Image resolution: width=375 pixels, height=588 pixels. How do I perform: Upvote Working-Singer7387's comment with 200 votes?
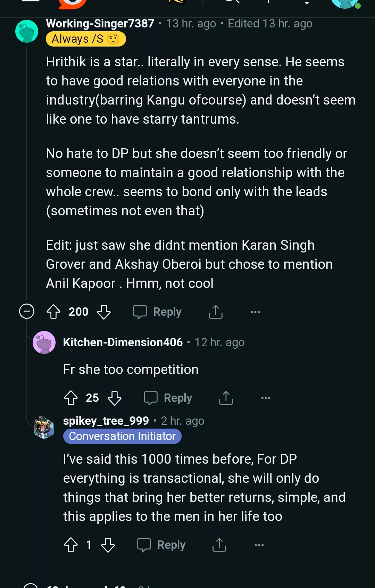coord(53,312)
